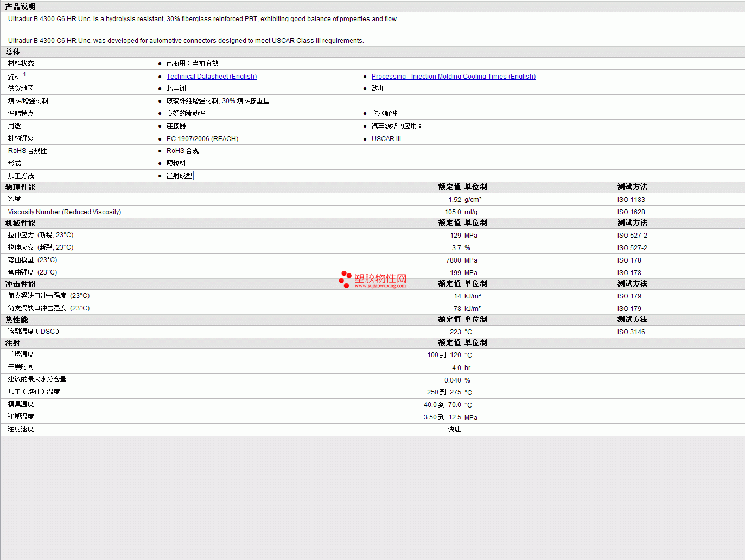Select the 模具温度 row label
This screenshot has height=560, width=745.
21,404
